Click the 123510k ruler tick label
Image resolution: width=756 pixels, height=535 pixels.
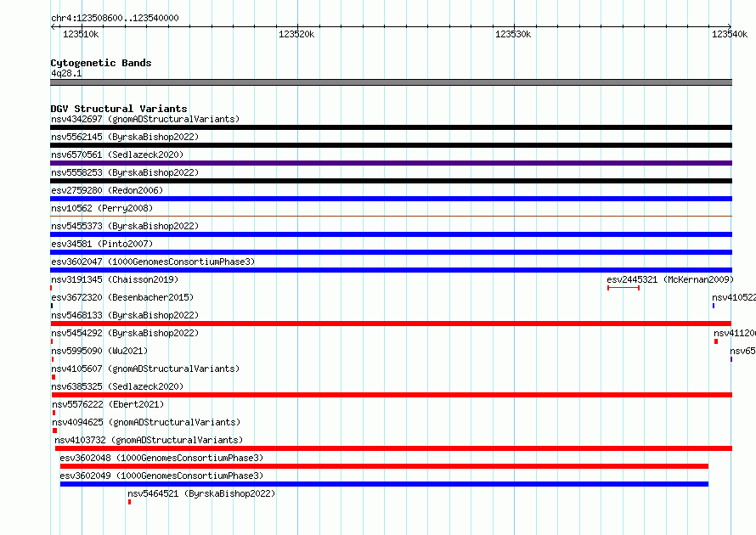tap(81, 34)
